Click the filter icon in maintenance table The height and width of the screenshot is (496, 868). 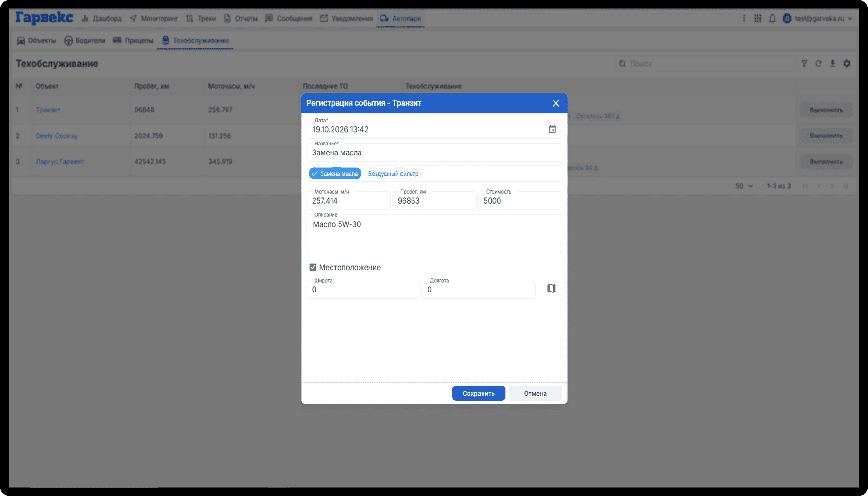[804, 63]
